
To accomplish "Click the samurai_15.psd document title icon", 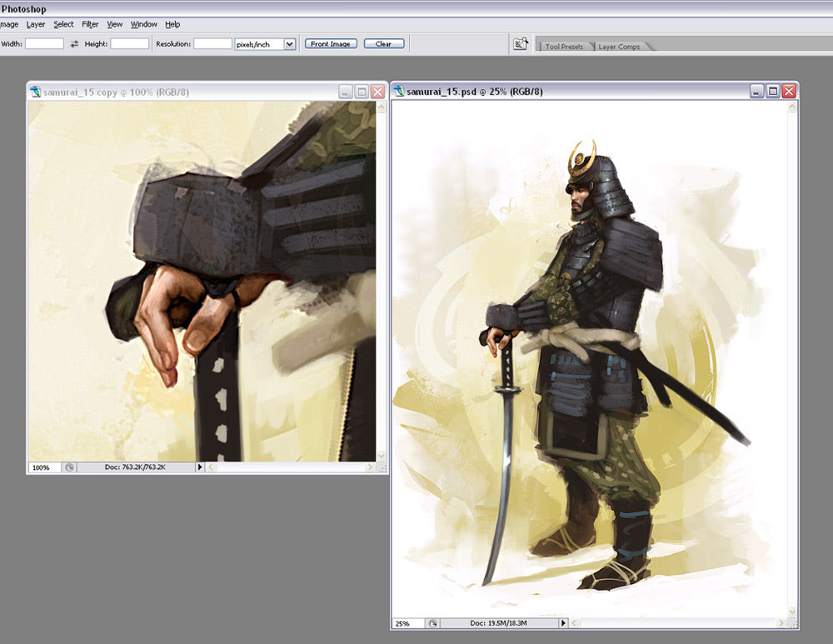I will pyautogui.click(x=398, y=91).
